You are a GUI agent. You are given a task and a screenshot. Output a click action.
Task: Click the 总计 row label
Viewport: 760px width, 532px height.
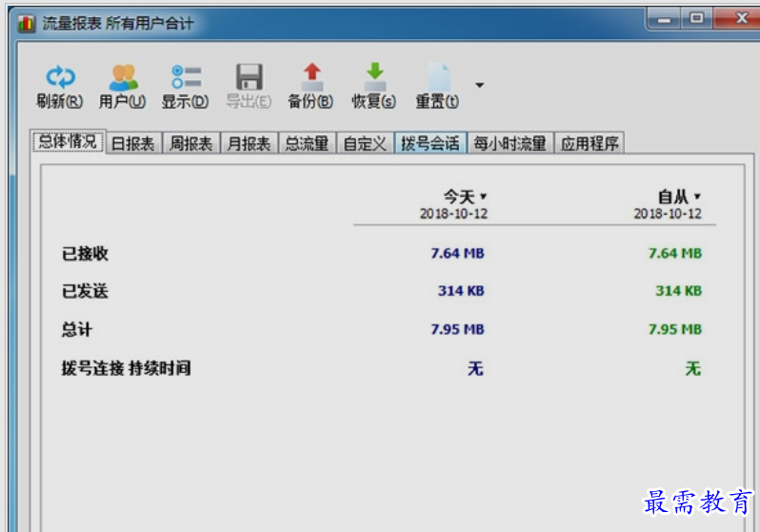[76, 329]
